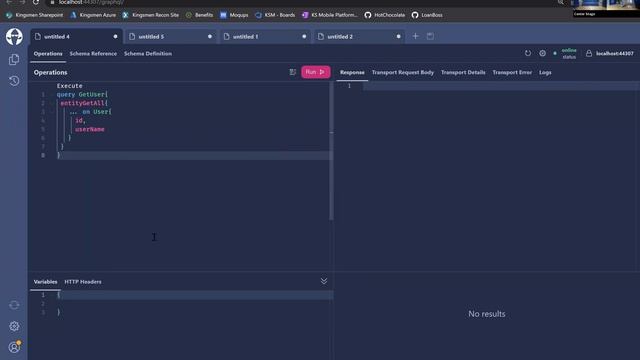The width and height of the screenshot is (640, 360).
Task: Open the settings gear in left sidebar
Action: click(x=14, y=326)
